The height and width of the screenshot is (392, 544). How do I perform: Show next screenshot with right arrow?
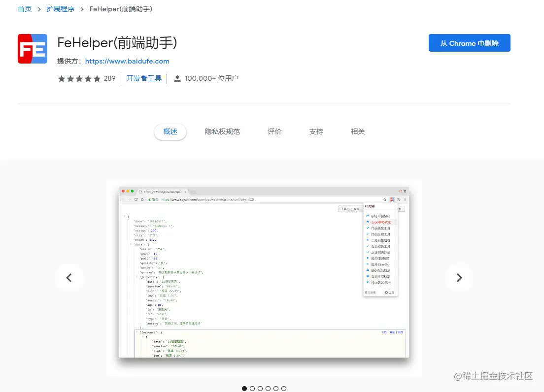[x=459, y=278]
